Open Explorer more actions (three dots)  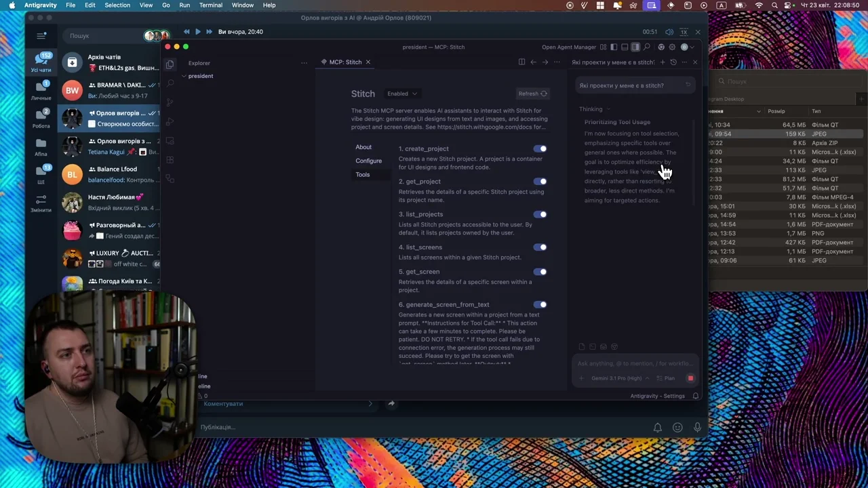tap(304, 63)
